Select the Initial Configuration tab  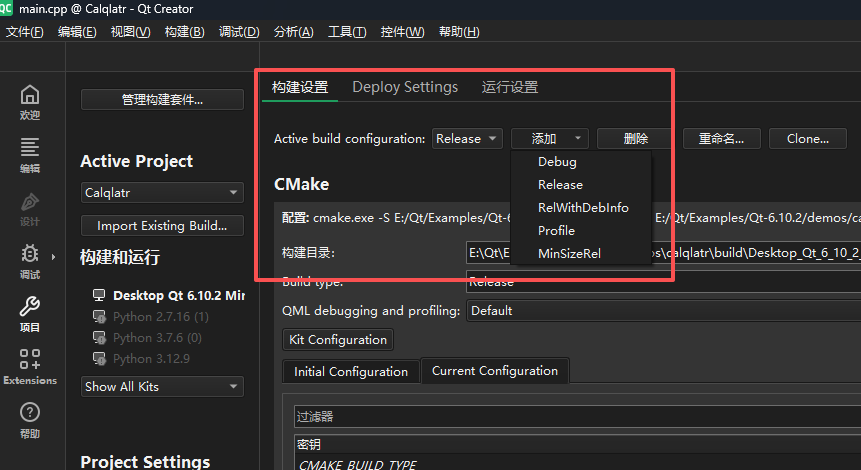351,372
